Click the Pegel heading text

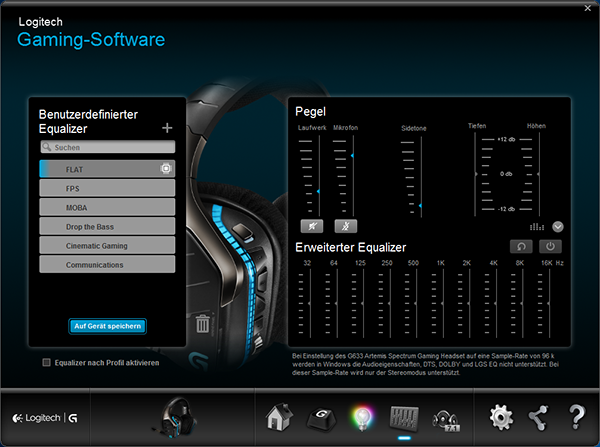[310, 112]
